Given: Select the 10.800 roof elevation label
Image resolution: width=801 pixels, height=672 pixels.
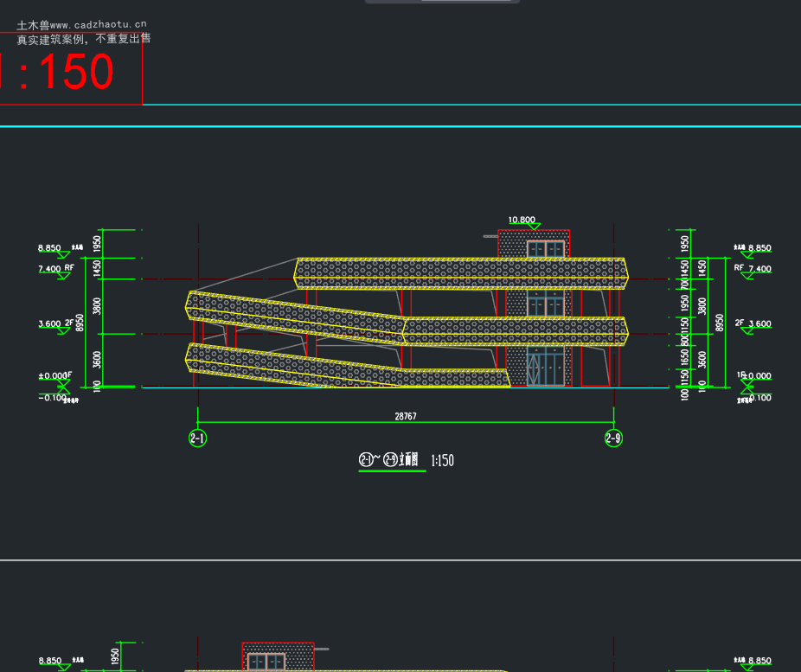Looking at the screenshot, I should pos(522,220).
